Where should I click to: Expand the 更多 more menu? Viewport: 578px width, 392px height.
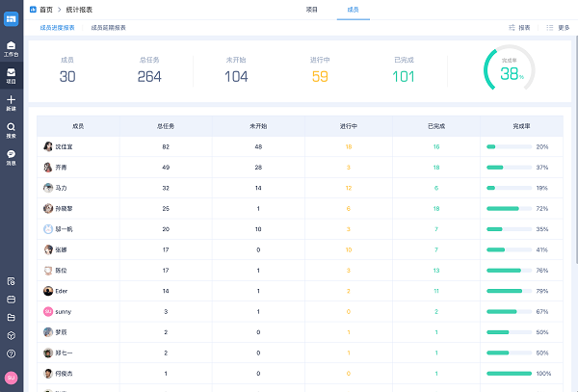pos(558,28)
